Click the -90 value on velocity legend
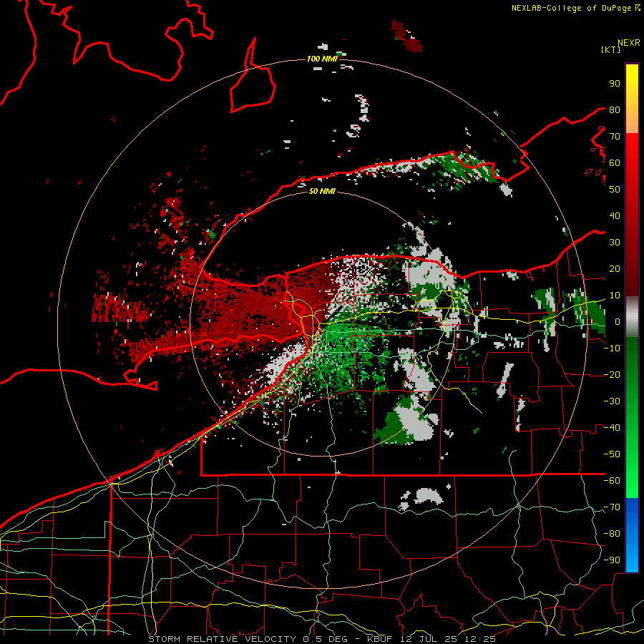This screenshot has height=644, width=644. 612,560
